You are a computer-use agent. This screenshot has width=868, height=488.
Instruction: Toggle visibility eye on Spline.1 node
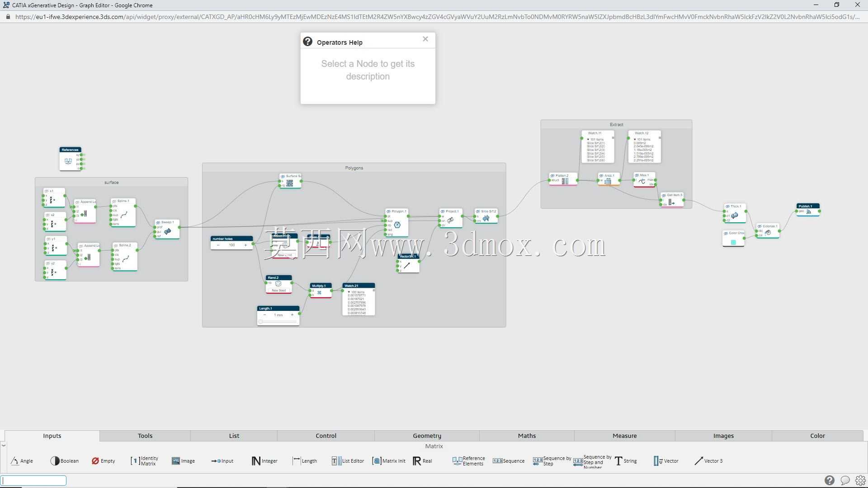(x=114, y=201)
